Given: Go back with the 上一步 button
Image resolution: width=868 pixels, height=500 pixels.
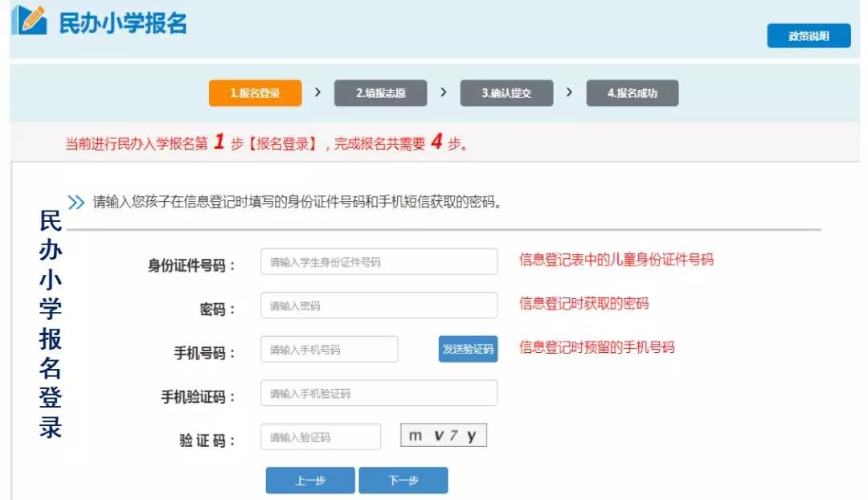Looking at the screenshot, I should pyautogui.click(x=310, y=481).
